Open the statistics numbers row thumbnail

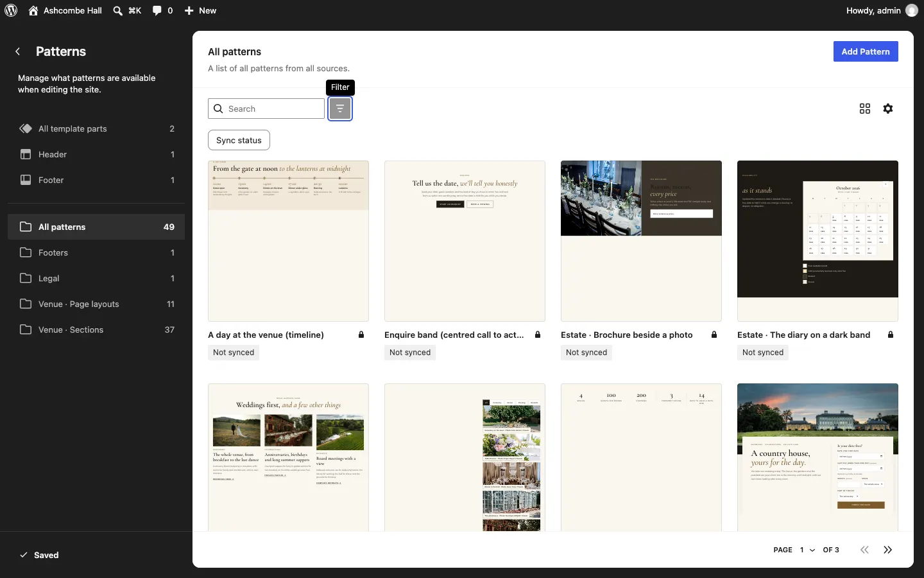(641, 457)
